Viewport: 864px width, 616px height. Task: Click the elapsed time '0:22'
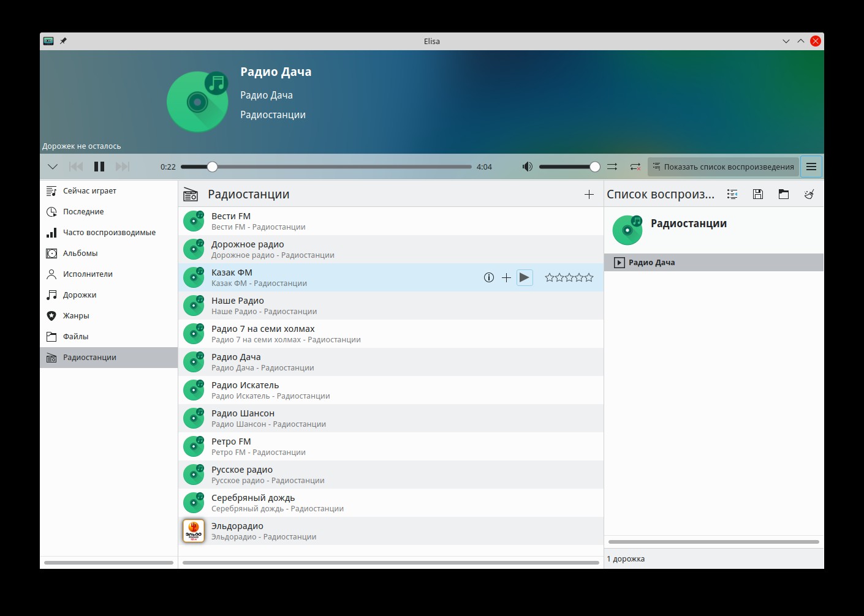coord(168,167)
